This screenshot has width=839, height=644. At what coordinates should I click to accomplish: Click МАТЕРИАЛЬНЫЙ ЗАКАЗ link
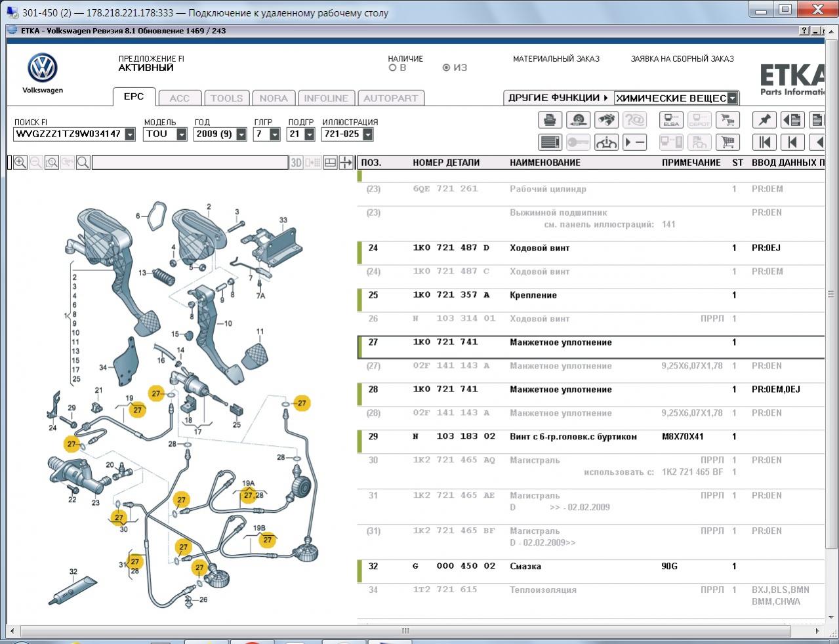coord(556,58)
